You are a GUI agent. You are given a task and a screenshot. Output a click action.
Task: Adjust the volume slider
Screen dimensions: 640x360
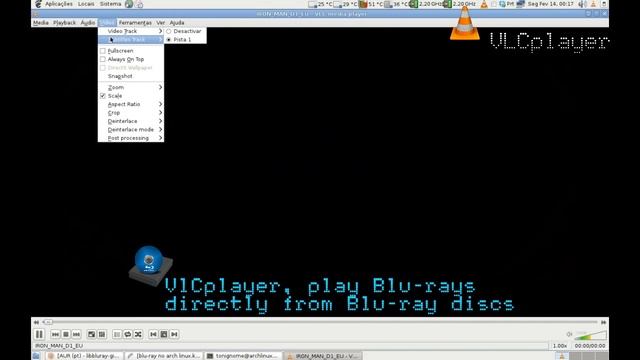[590, 336]
